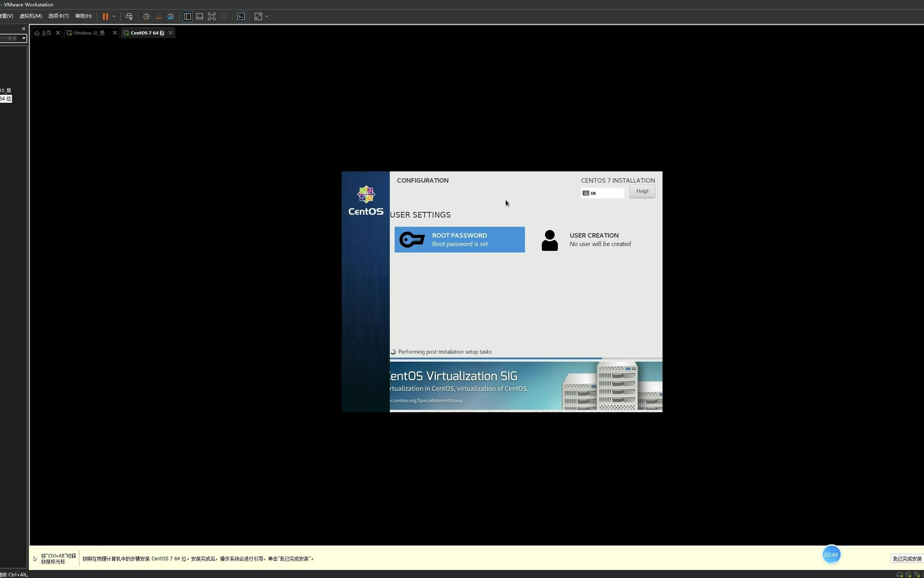The image size is (924, 578).
Task: Expand the power options dropdown arrow
Action: tap(114, 16)
